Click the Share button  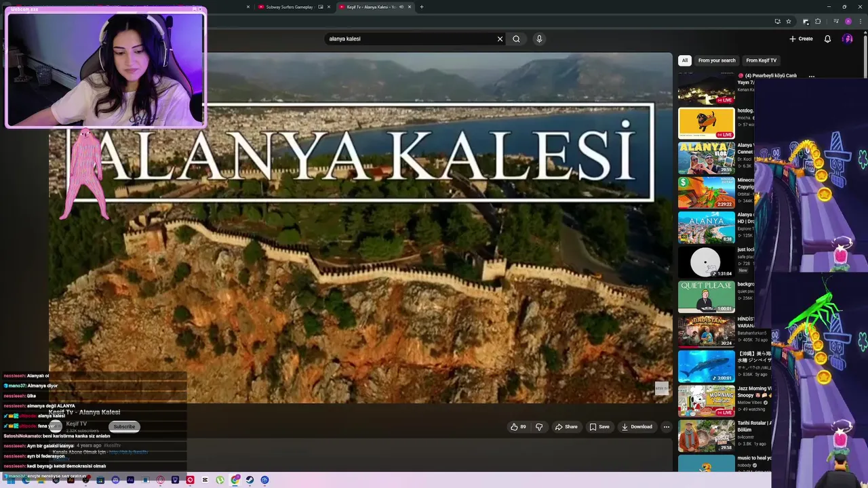point(566,427)
